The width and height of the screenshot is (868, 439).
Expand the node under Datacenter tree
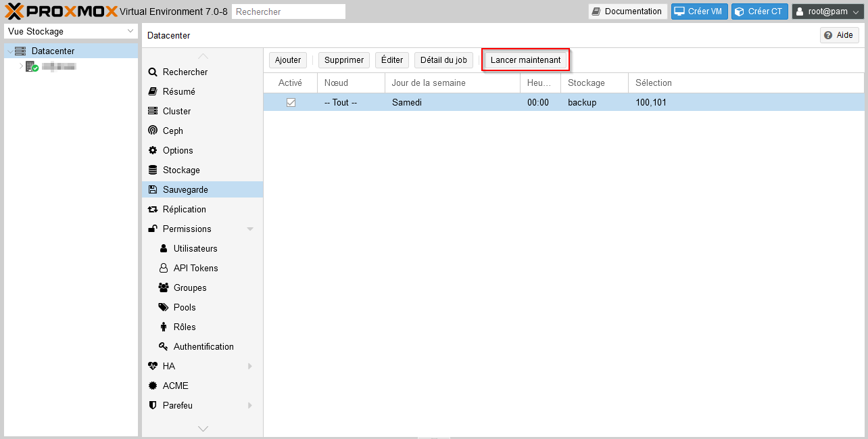pyautogui.click(x=21, y=66)
